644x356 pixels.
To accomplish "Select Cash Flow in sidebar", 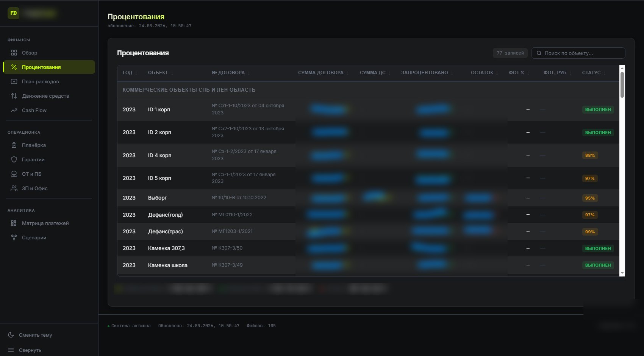I will pyautogui.click(x=49, y=110).
